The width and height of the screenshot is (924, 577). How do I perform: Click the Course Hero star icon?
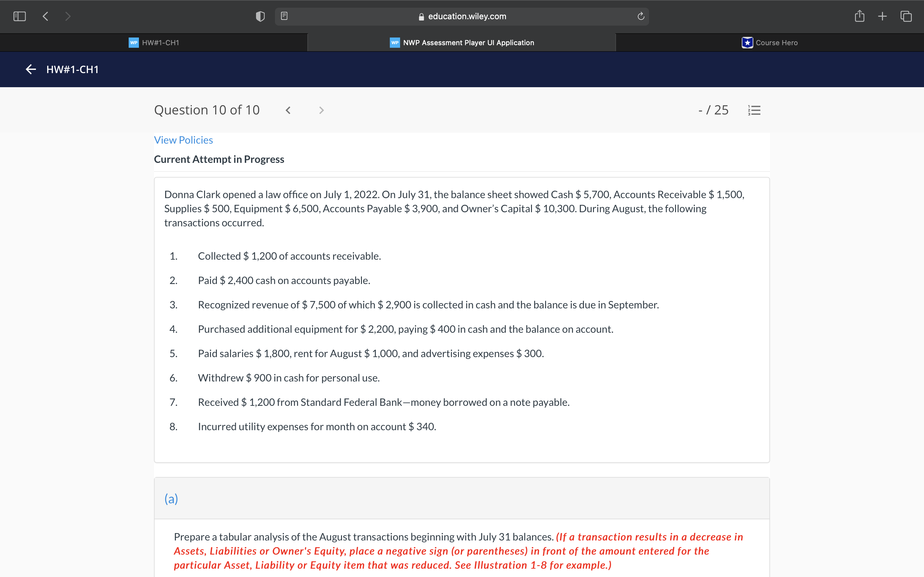(x=747, y=42)
